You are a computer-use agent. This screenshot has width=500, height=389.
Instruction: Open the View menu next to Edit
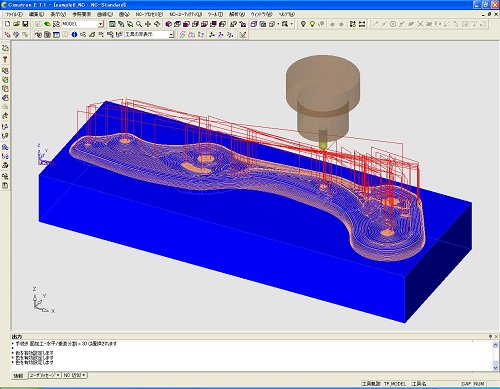click(58, 14)
